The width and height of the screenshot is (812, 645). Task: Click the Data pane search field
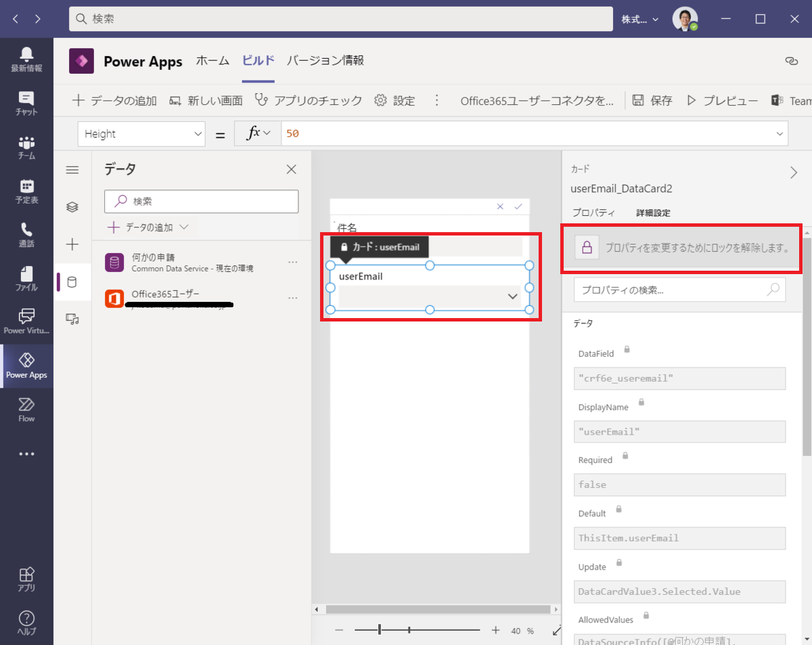202,201
